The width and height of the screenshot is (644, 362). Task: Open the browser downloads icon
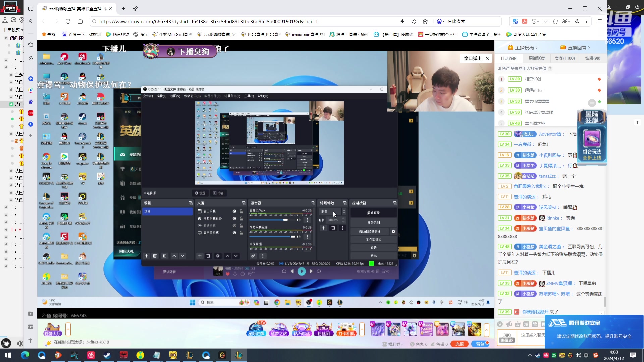[546, 21]
